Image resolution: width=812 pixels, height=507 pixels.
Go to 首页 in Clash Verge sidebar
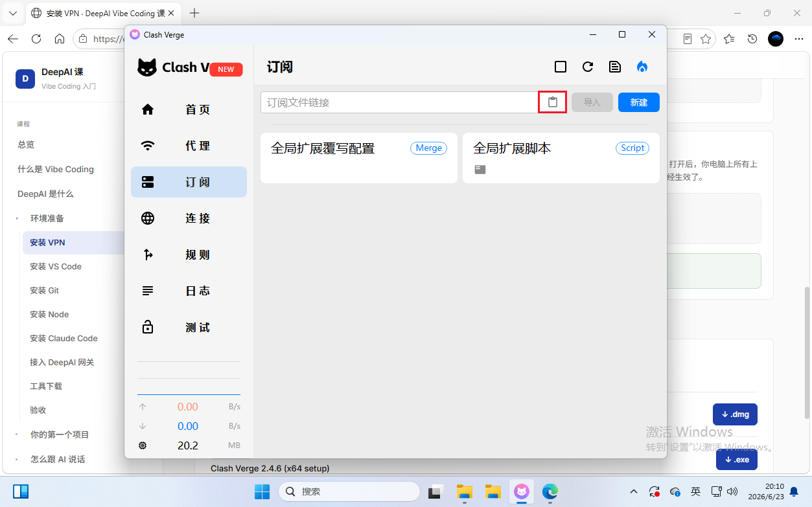pos(189,109)
